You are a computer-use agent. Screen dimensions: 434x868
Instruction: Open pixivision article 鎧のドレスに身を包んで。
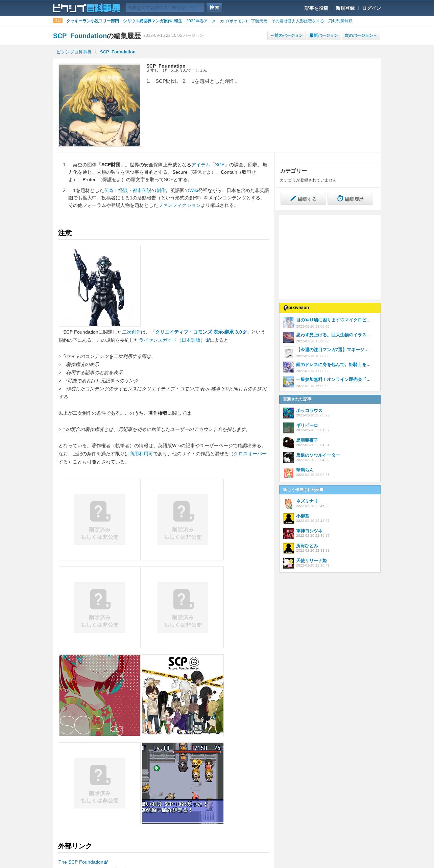click(x=333, y=364)
